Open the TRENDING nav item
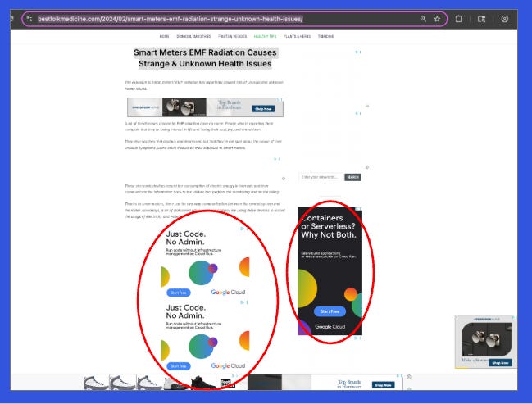Screen dimensions: 532x404 [x=325, y=36]
